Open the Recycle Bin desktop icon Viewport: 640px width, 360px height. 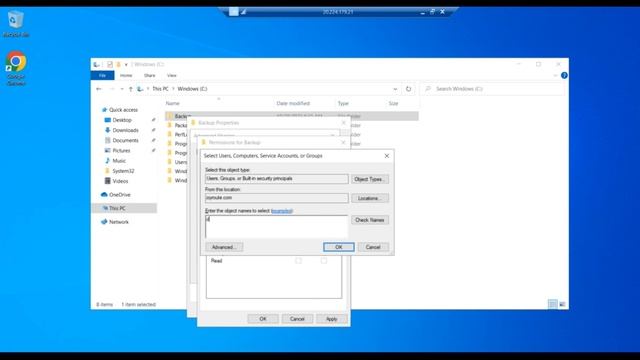[16, 24]
